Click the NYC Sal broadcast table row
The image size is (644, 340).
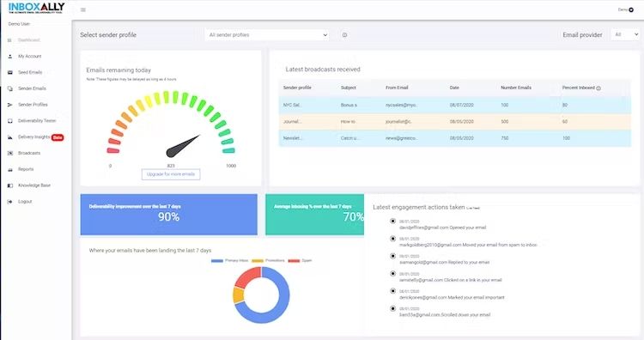tap(454, 105)
